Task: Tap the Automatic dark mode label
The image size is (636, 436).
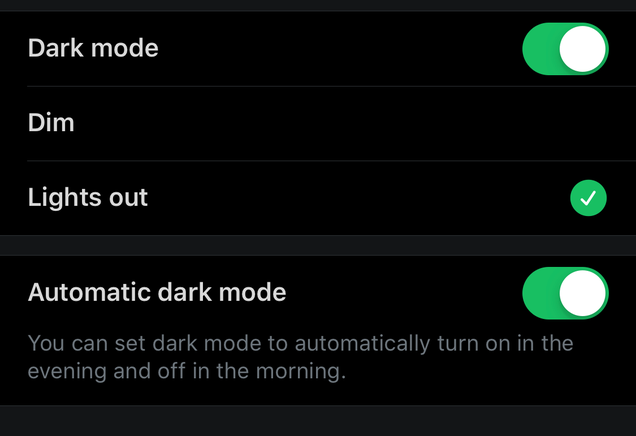Action: click(157, 292)
